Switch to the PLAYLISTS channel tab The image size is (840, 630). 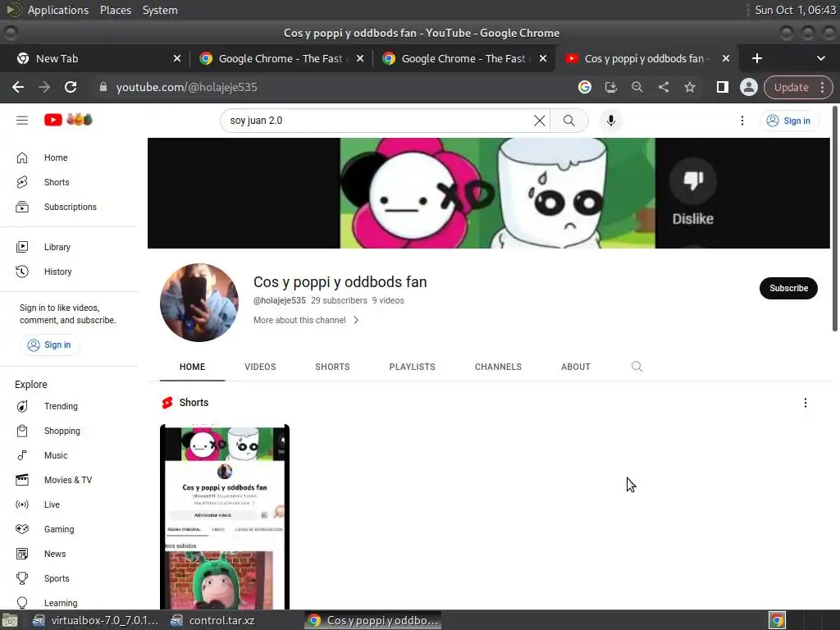(x=412, y=367)
